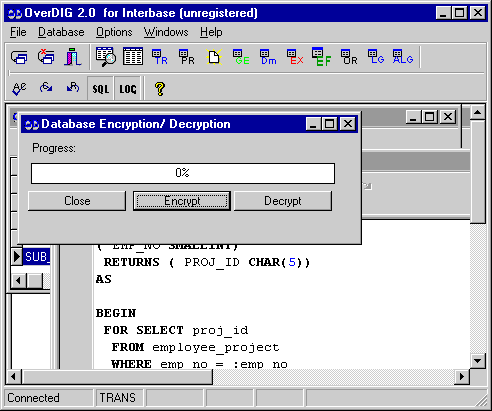Open the table search magnifier icon
Viewport: 492px width, 411px height.
click(106, 57)
